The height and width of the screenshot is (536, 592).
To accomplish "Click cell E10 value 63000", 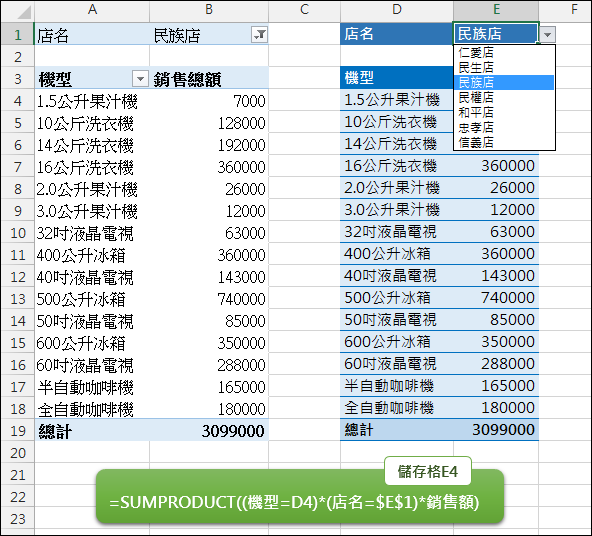I will pos(496,231).
